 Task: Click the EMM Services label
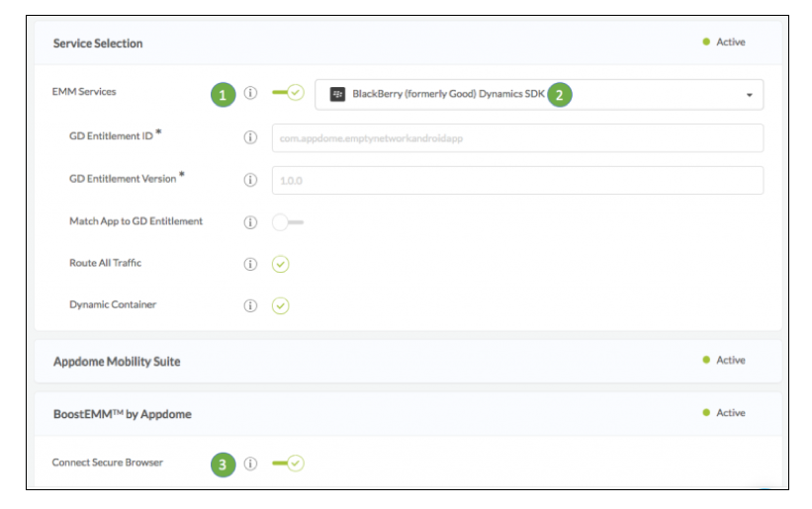(84, 92)
